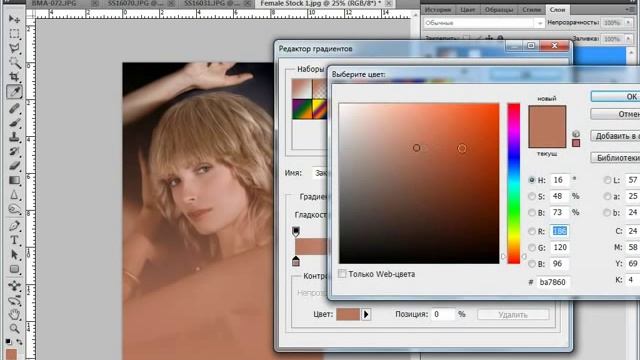The image size is (640, 360).
Task: Open the Цвет stop color arrow menu
Action: [366, 314]
